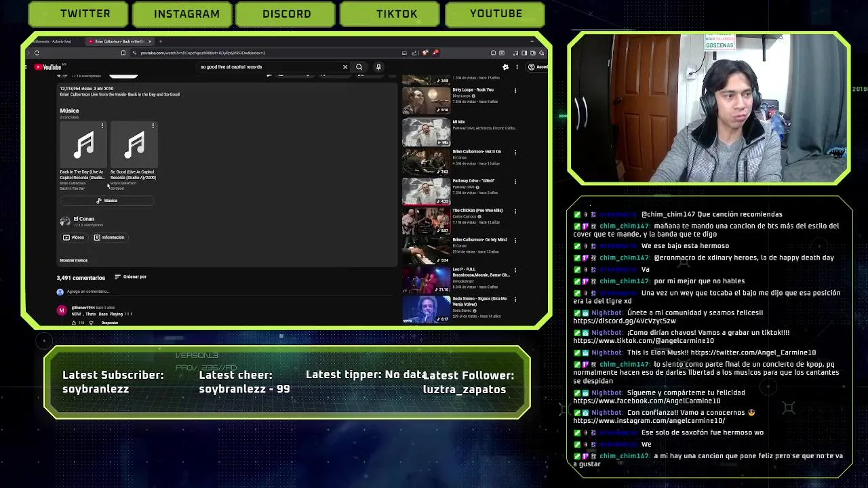Reload the page in the browser
This screenshot has width=868, height=488.
point(37,53)
